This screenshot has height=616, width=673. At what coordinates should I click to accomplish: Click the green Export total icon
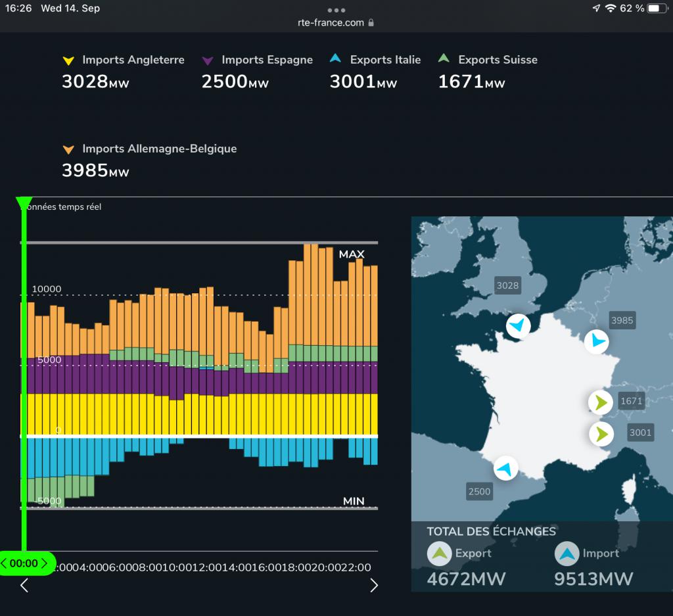click(x=440, y=554)
